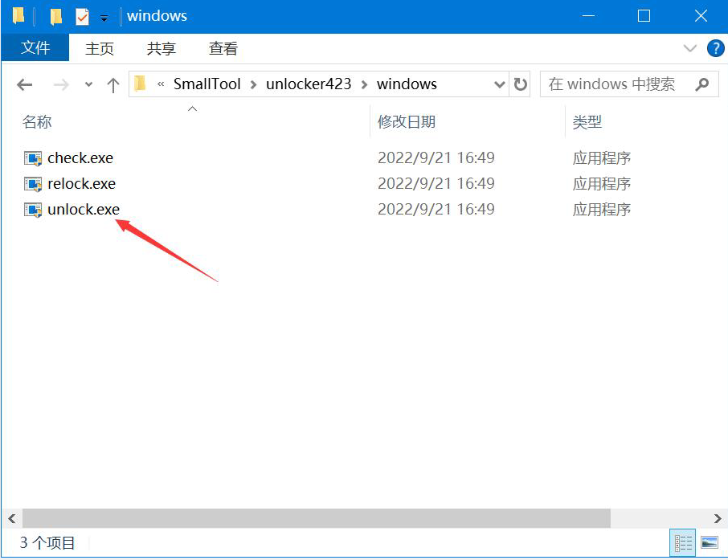Sort files by the 修改日期 column
This screenshot has height=560, width=728.
point(407,121)
